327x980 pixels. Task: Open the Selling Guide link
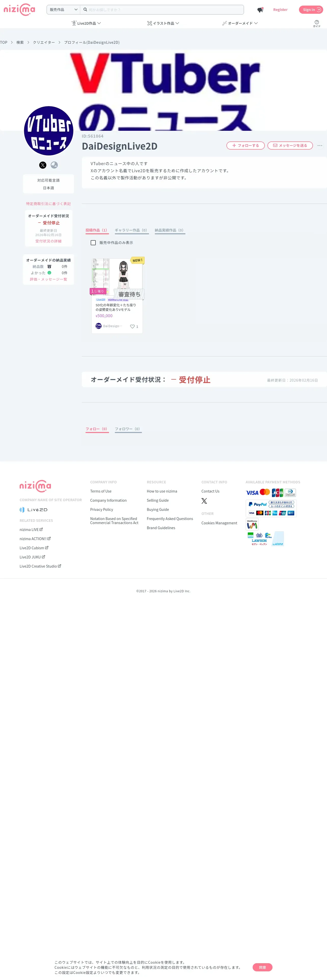pos(158,501)
